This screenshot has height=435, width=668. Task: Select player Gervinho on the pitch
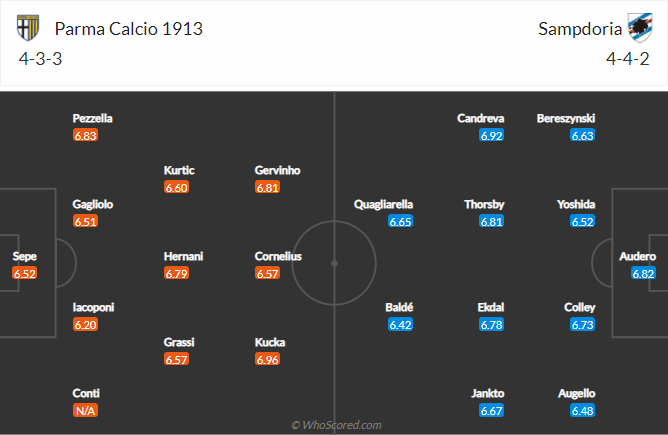[x=277, y=170]
